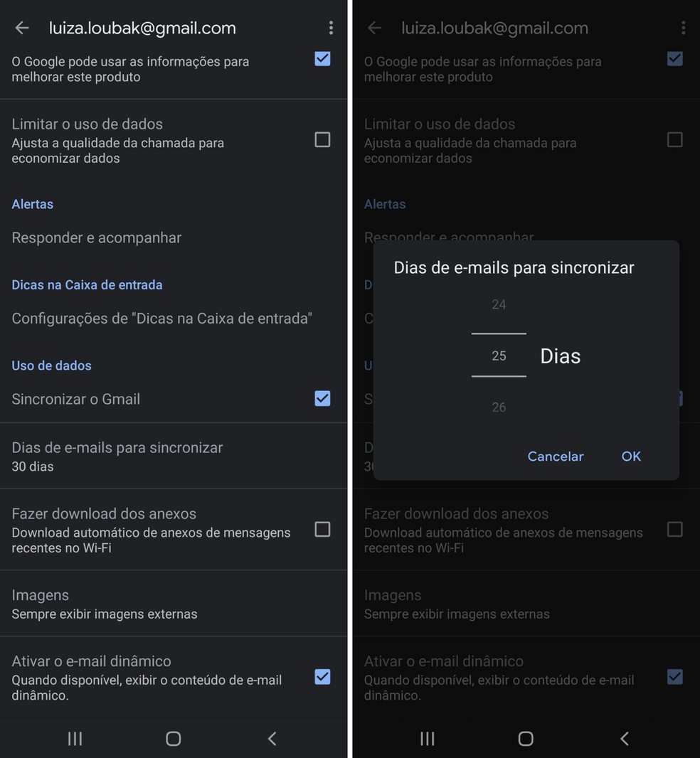Open the three-dot overflow menu on left screen
The image size is (700, 758).
point(331,28)
